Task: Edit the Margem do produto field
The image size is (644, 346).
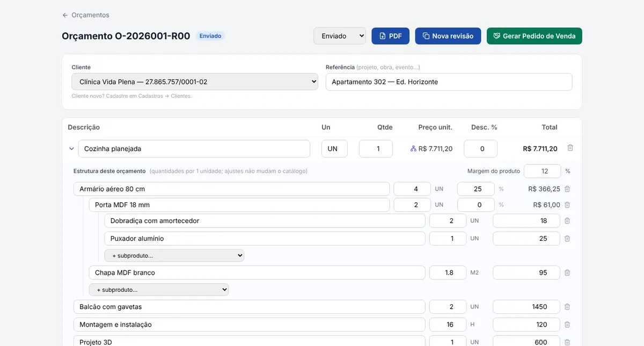Action: pyautogui.click(x=543, y=171)
